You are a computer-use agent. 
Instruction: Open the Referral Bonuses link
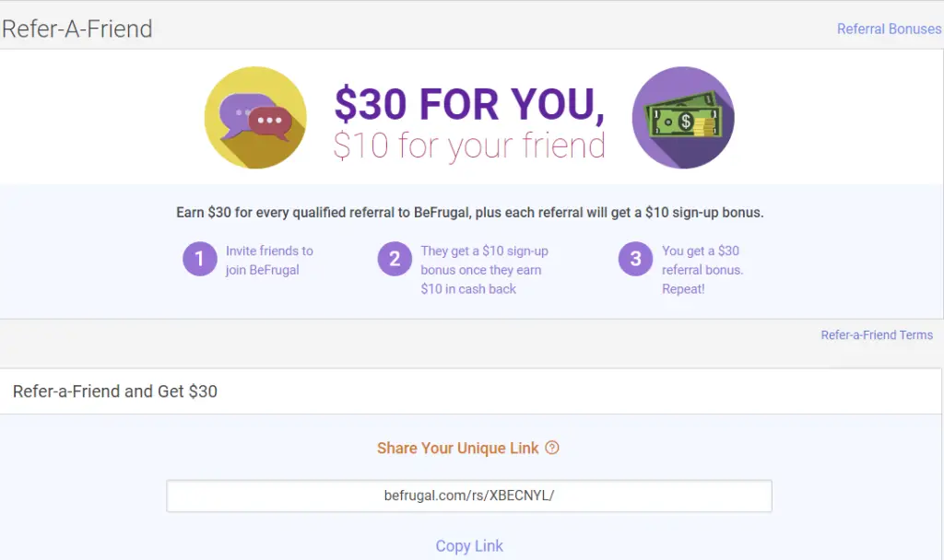coord(889,29)
